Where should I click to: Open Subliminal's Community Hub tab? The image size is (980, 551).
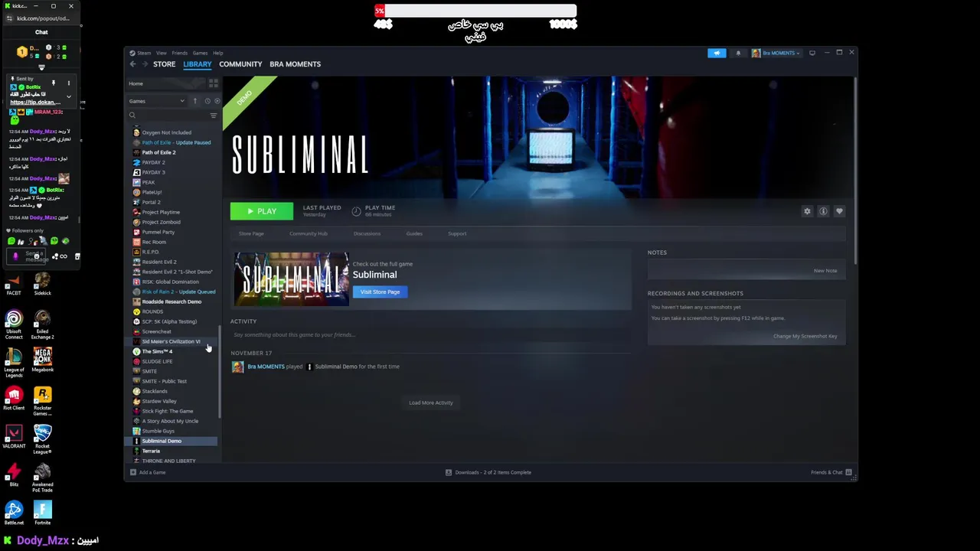(309, 233)
